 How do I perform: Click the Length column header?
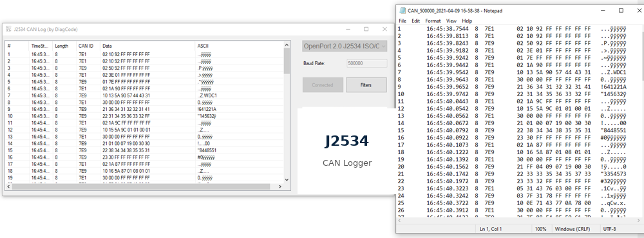click(x=64, y=46)
